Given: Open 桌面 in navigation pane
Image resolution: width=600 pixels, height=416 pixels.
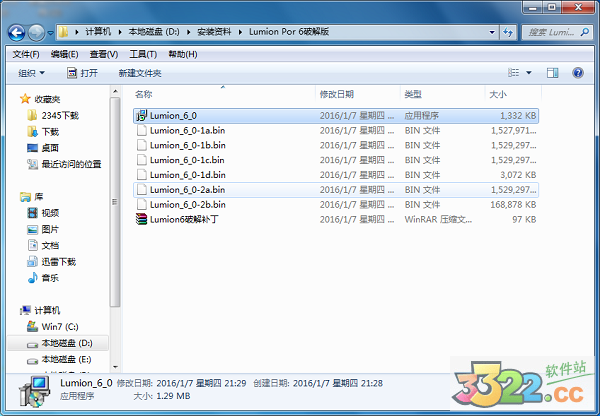Looking at the screenshot, I should tap(43, 148).
